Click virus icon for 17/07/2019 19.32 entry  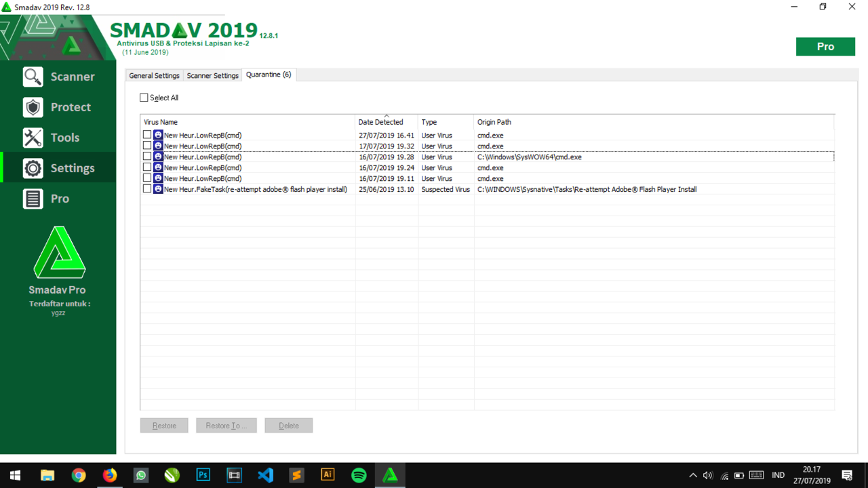point(158,146)
